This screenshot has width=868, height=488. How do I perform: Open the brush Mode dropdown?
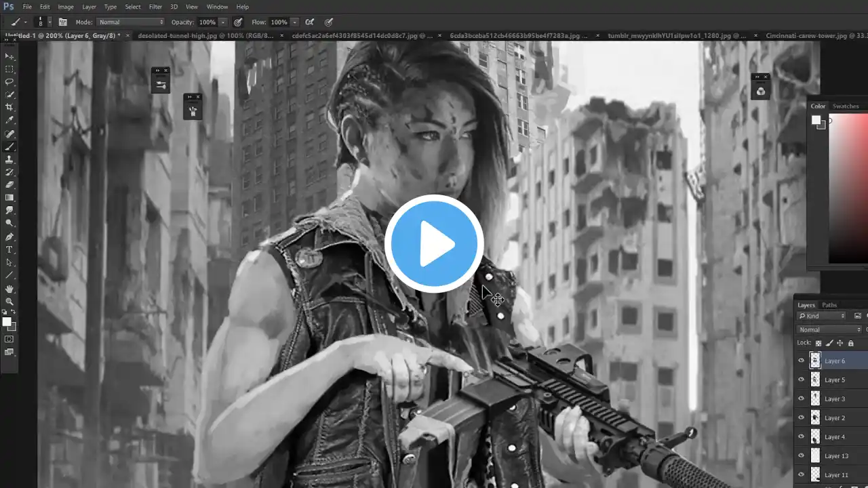point(130,22)
